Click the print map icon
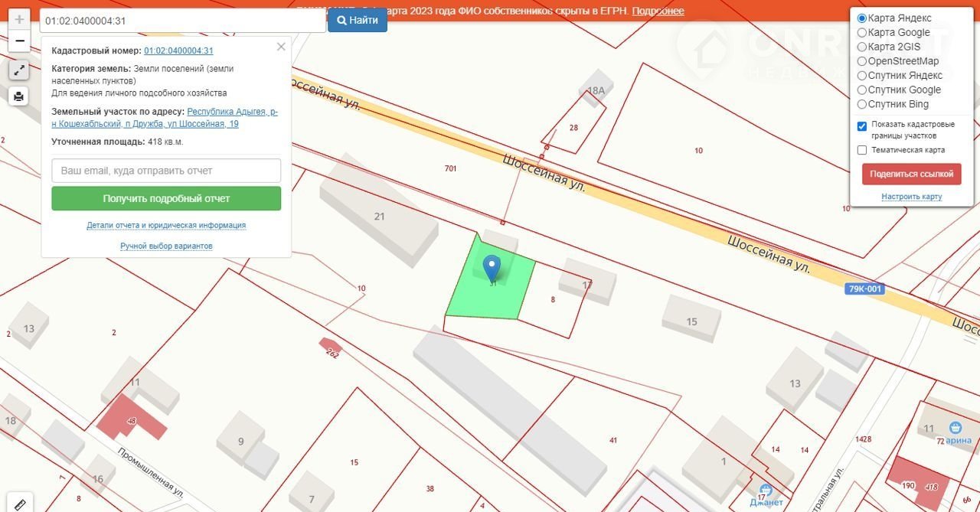Viewport: 980px width, 512px height. [19, 96]
